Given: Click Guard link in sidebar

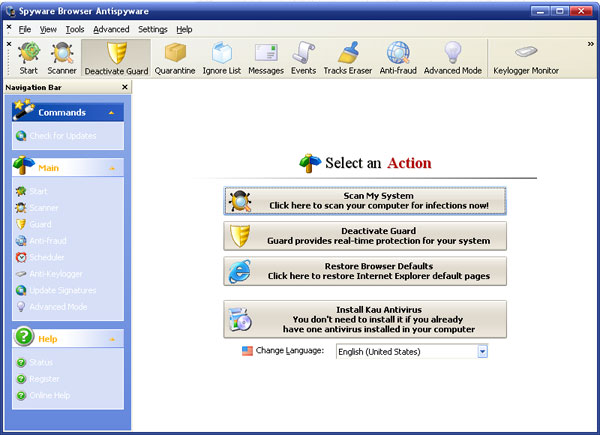Looking at the screenshot, I should (33, 224).
